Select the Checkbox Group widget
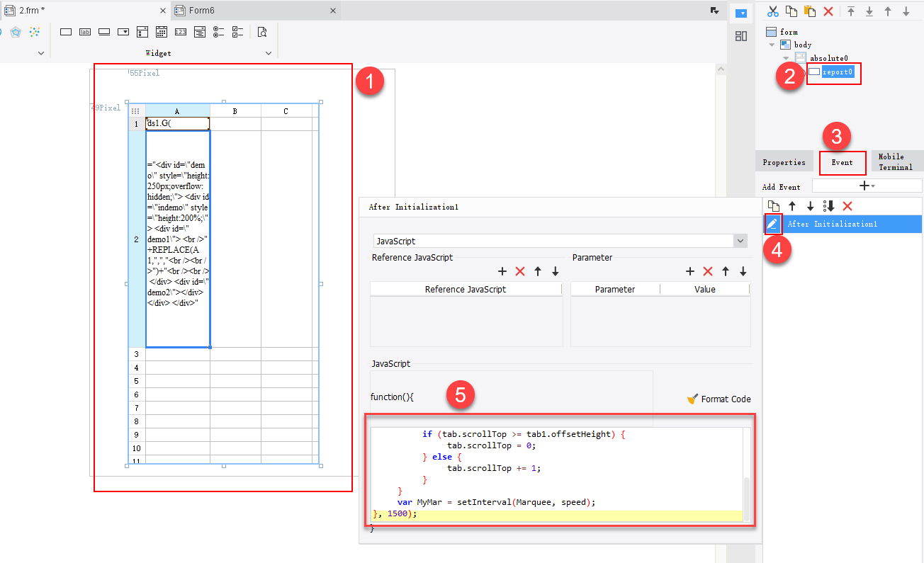 pyautogui.click(x=237, y=31)
